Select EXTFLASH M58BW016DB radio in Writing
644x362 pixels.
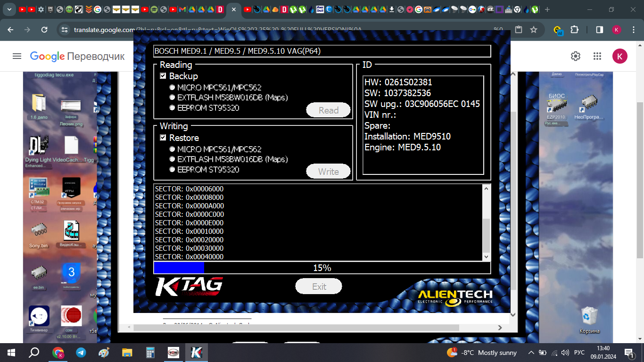pos(172,159)
